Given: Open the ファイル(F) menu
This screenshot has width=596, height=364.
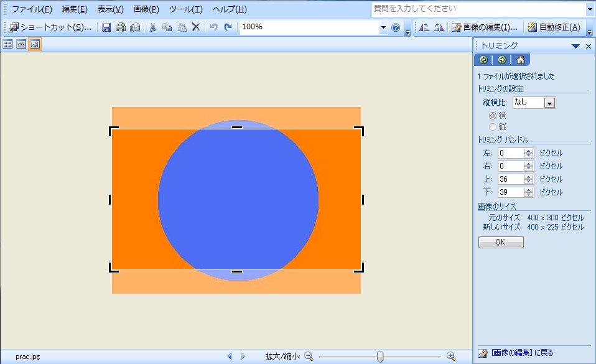Looking at the screenshot, I should coord(32,9).
